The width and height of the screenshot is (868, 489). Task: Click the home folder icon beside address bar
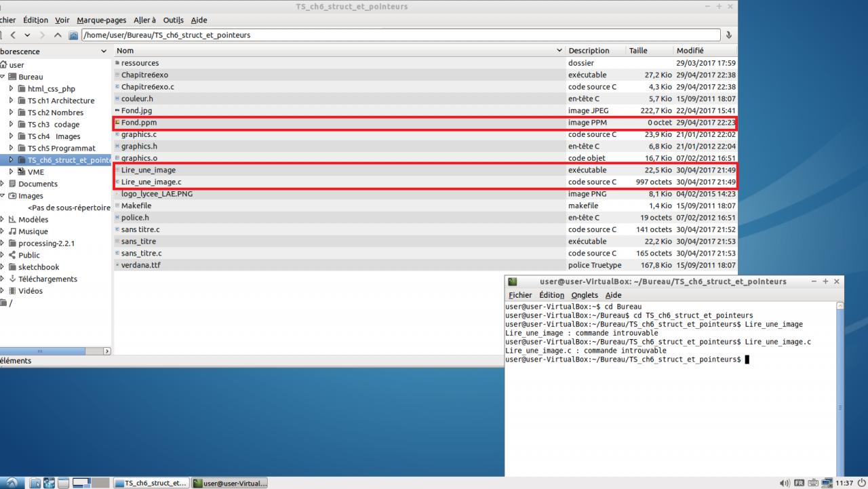coord(73,35)
